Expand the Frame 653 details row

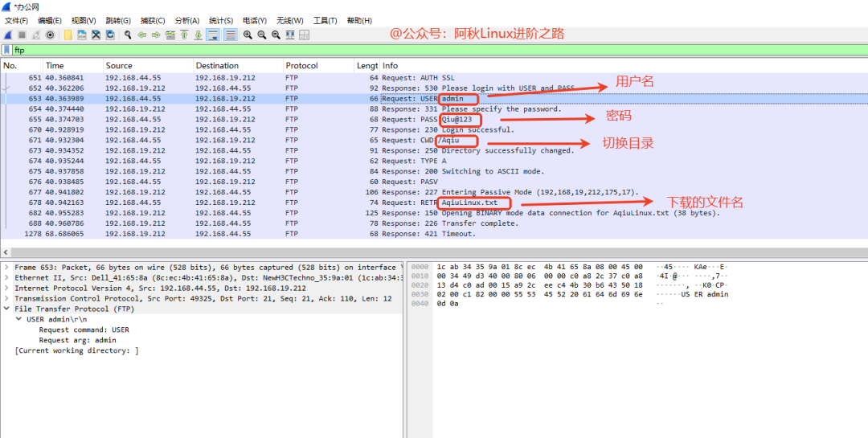point(6,267)
